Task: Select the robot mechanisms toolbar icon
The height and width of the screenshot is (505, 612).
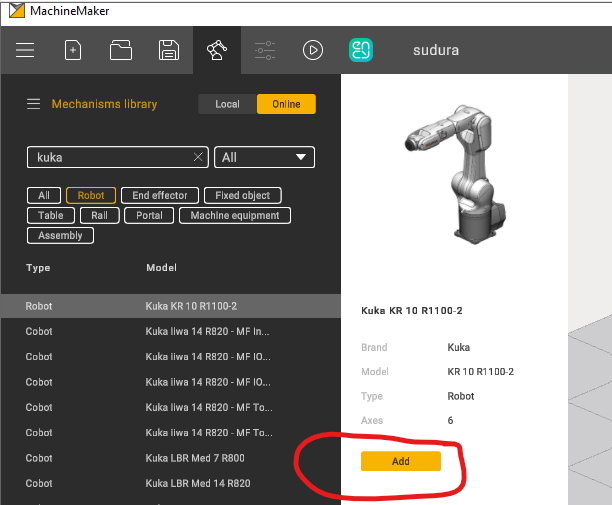Action: pos(217,50)
